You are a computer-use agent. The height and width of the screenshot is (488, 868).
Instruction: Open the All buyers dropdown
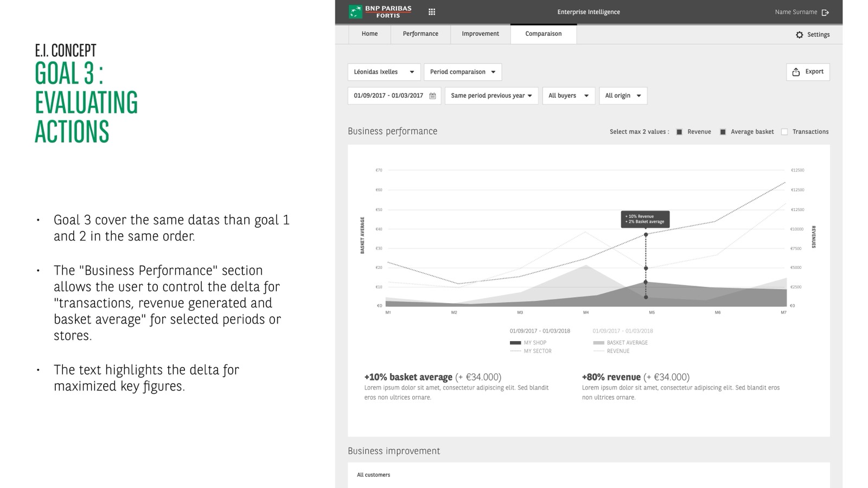coord(568,96)
